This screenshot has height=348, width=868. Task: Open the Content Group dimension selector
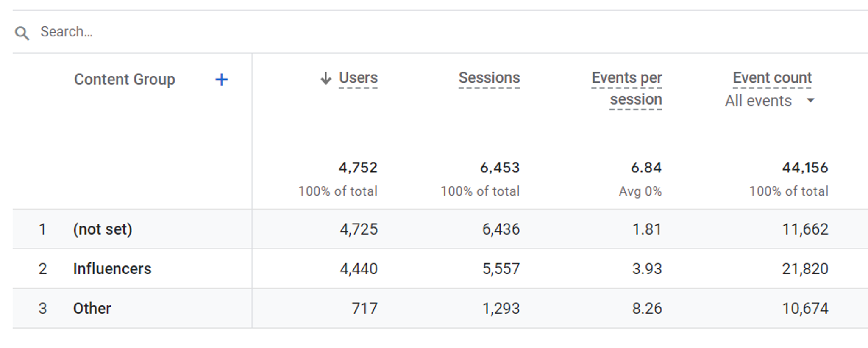pyautogui.click(x=125, y=80)
